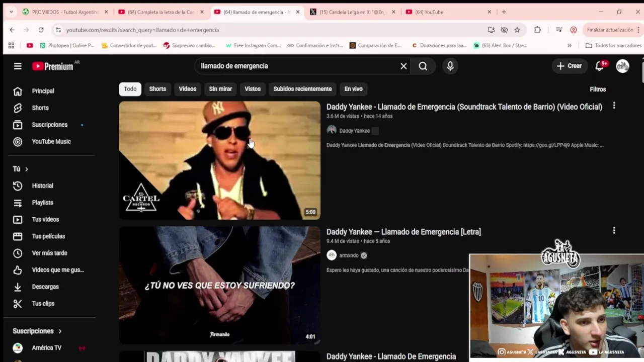Image resolution: width=644 pixels, height=362 pixels.
Task: Open Todos los marcadores folder
Action: pyautogui.click(x=613, y=45)
